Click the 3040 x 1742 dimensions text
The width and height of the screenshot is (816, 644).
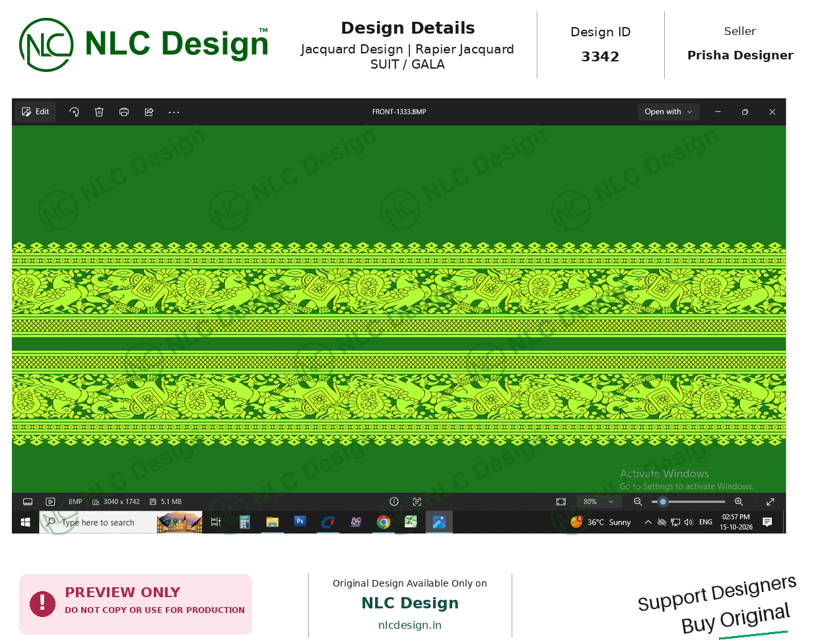[121, 502]
